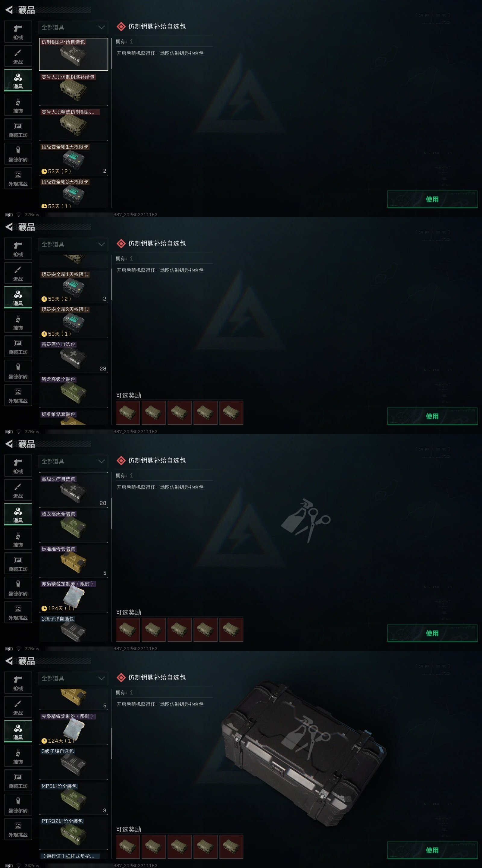Screen dimensions: 482x868
Task: Expand the 全部道具 filter dropdown in topmost screen
Action: tap(74, 27)
